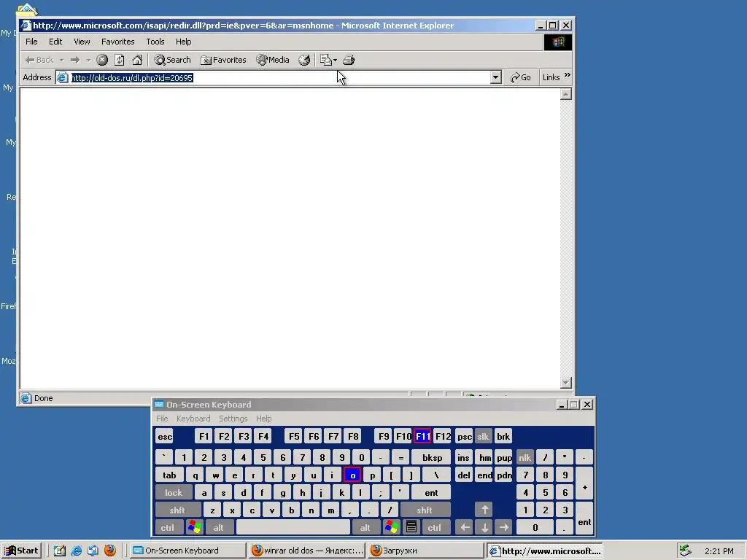Screen dimensions: 747x560
Task: Click the Links label
Action: point(551,77)
